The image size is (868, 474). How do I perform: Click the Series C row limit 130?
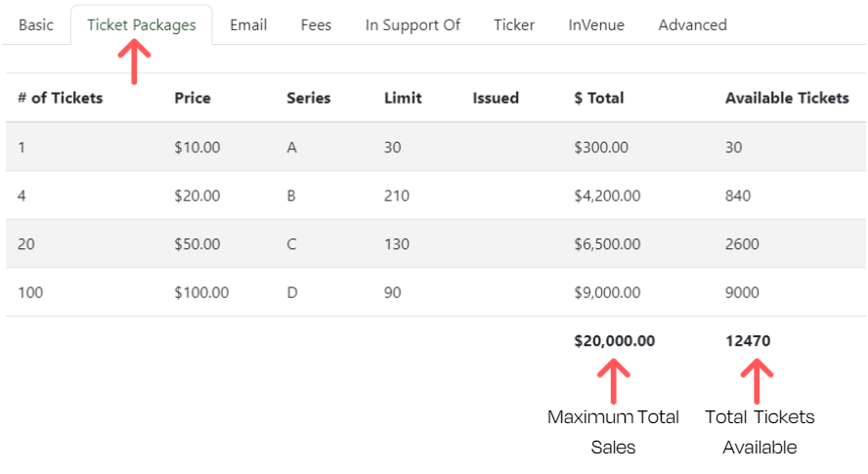(x=397, y=244)
